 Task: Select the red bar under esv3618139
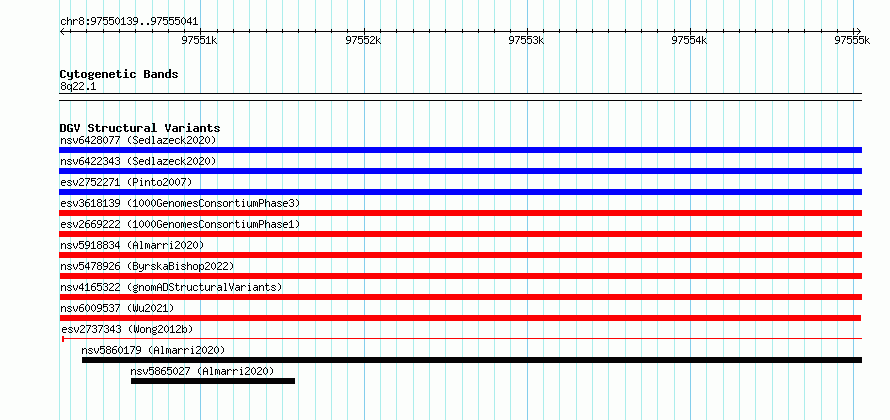[x=460, y=213]
